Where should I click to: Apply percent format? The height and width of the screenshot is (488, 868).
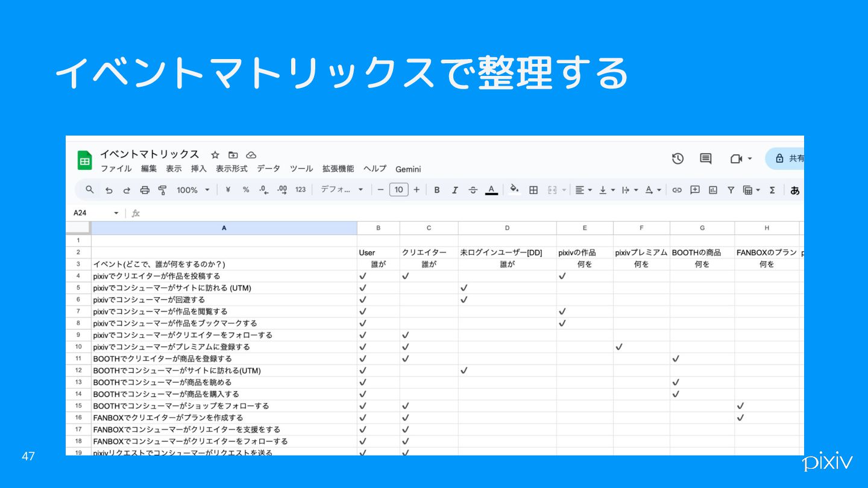coord(246,190)
